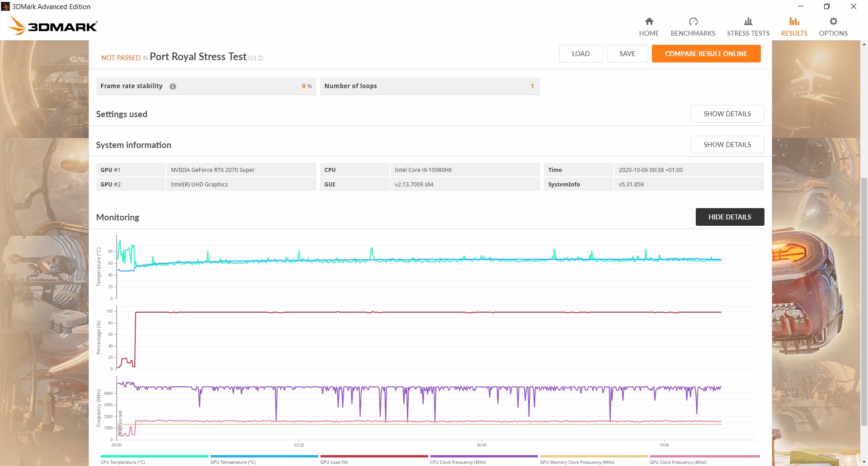Toggle CPU Temperature legend color
Image resolution: width=868 pixels, height=466 pixels.
(x=154, y=456)
